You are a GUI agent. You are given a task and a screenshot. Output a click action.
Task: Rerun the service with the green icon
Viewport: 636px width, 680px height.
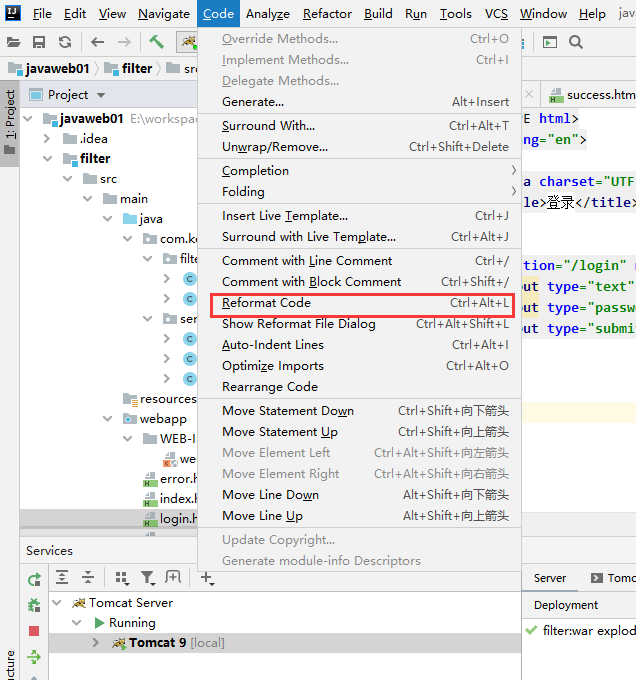(x=34, y=579)
